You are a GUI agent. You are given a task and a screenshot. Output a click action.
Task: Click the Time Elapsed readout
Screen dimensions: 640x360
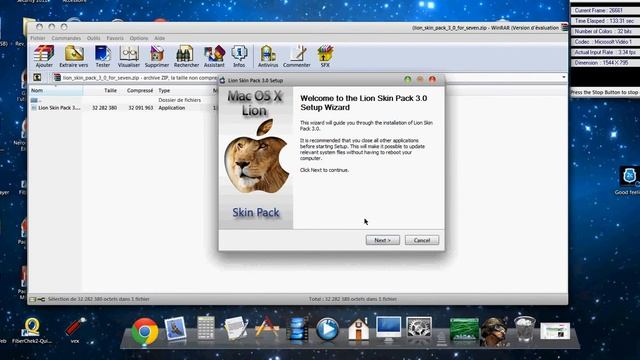click(x=605, y=21)
